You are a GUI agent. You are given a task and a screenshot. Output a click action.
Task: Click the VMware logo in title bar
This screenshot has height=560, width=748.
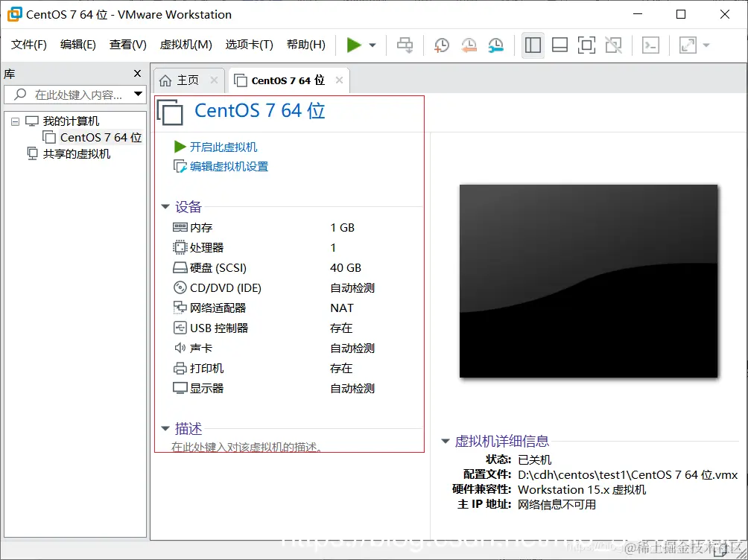coord(15,14)
